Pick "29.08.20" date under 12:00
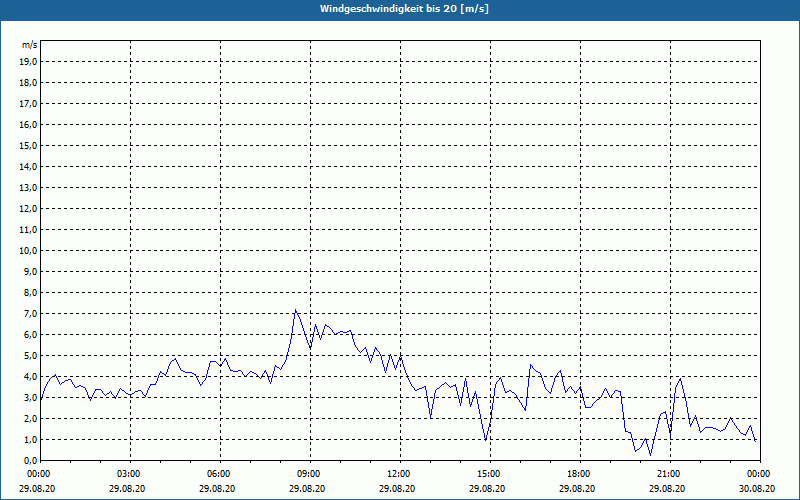Image resolution: width=800 pixels, height=500 pixels. 397,488
